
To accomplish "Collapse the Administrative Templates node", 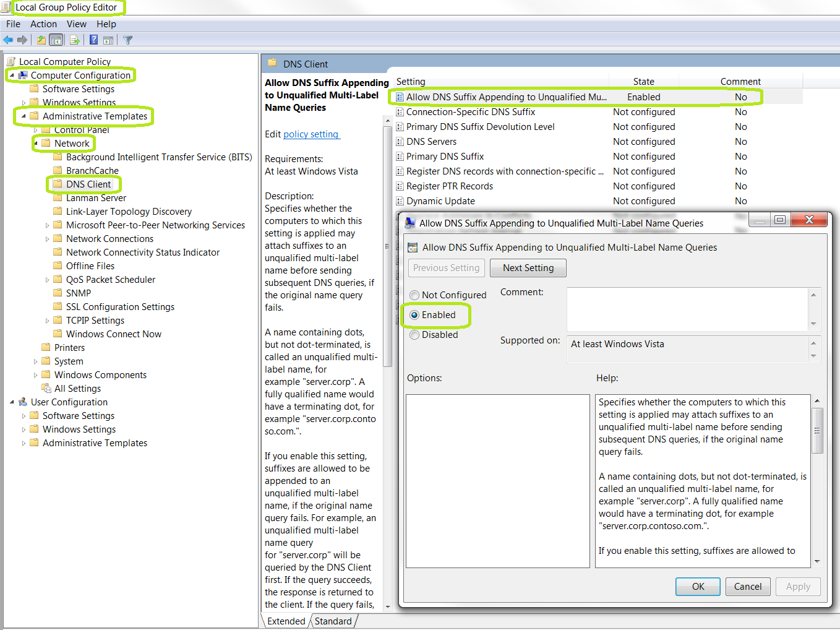I will [24, 116].
